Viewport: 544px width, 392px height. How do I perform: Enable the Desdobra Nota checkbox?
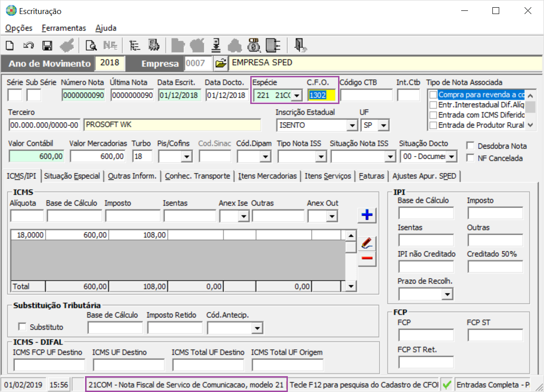coord(471,146)
